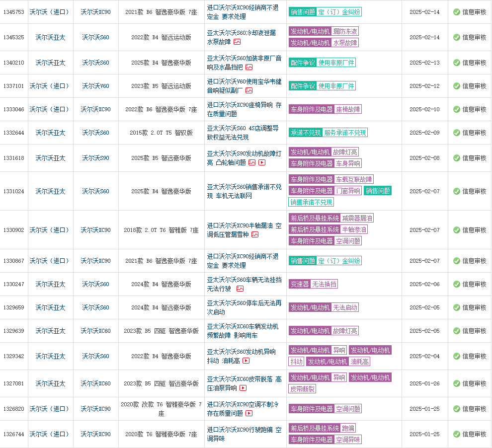Play video icon beside 抖动 油耗高 complaint
Screen dimensions: 492x448
pos(246,361)
